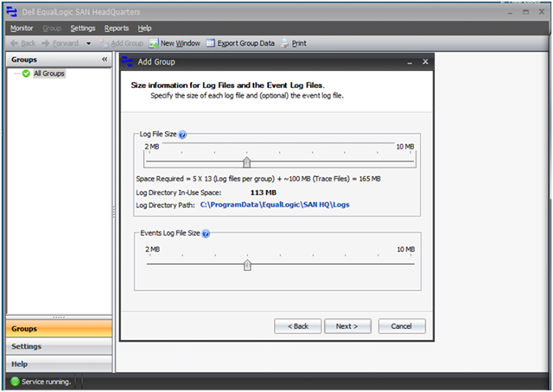Click the Events Log File Size help icon
Image resolution: width=553 pixels, height=392 pixels.
pyautogui.click(x=206, y=234)
